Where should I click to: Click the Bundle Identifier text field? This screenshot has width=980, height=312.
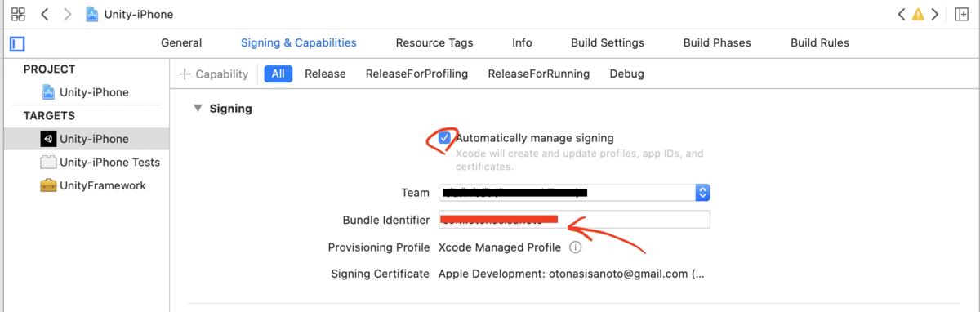(x=574, y=220)
